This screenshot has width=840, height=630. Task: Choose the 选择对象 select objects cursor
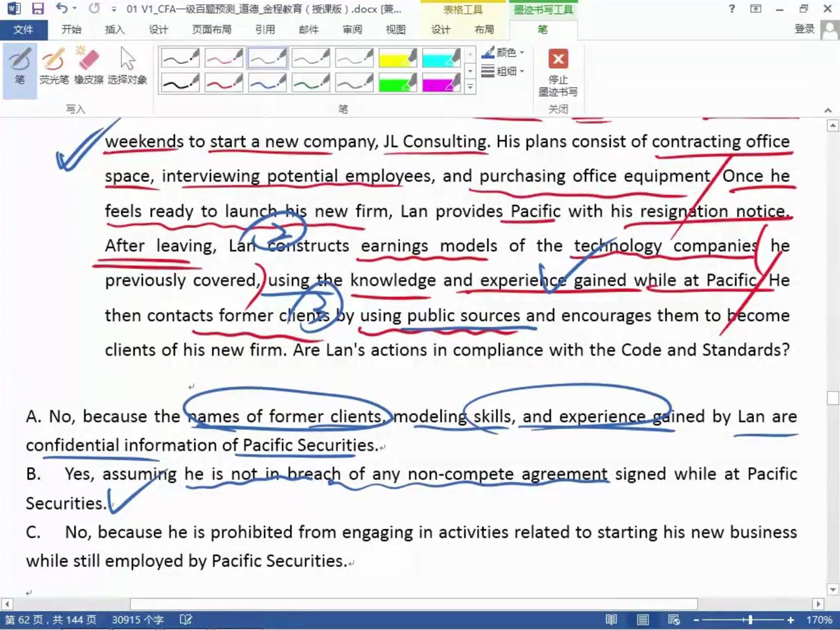click(127, 67)
